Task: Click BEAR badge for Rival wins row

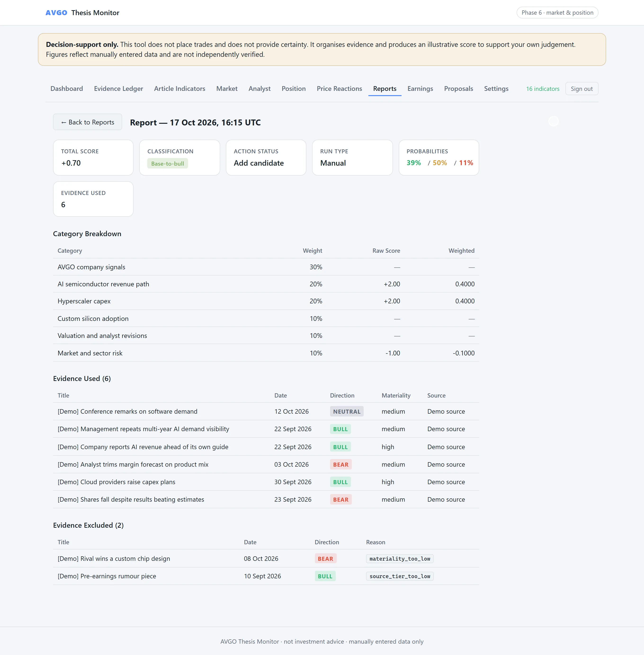Action: (325, 559)
